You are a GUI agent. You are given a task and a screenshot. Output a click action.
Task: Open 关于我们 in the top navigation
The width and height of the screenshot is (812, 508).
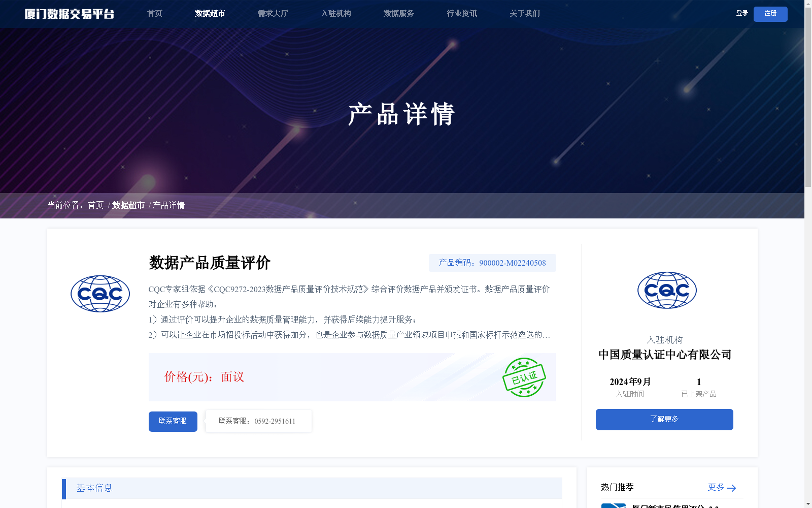[x=525, y=13]
